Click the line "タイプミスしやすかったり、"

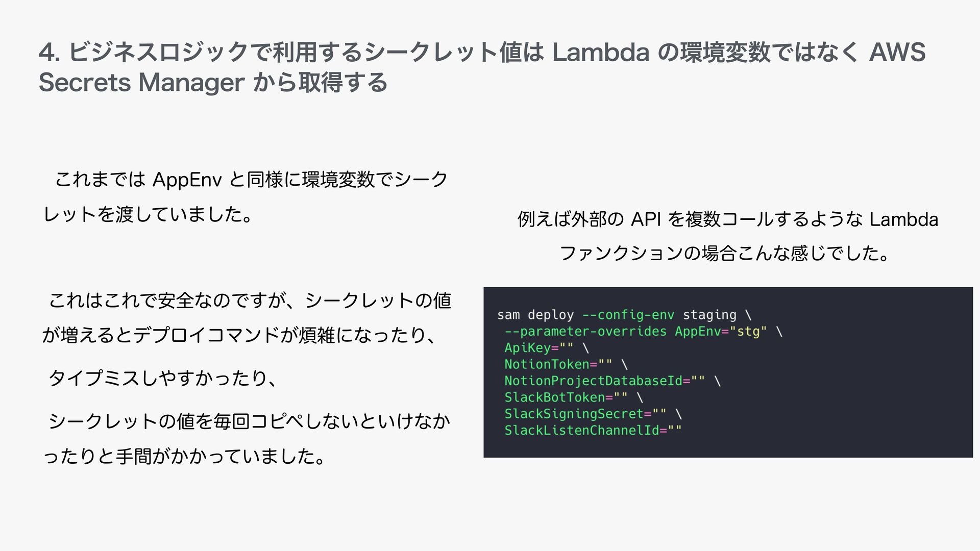162,378
